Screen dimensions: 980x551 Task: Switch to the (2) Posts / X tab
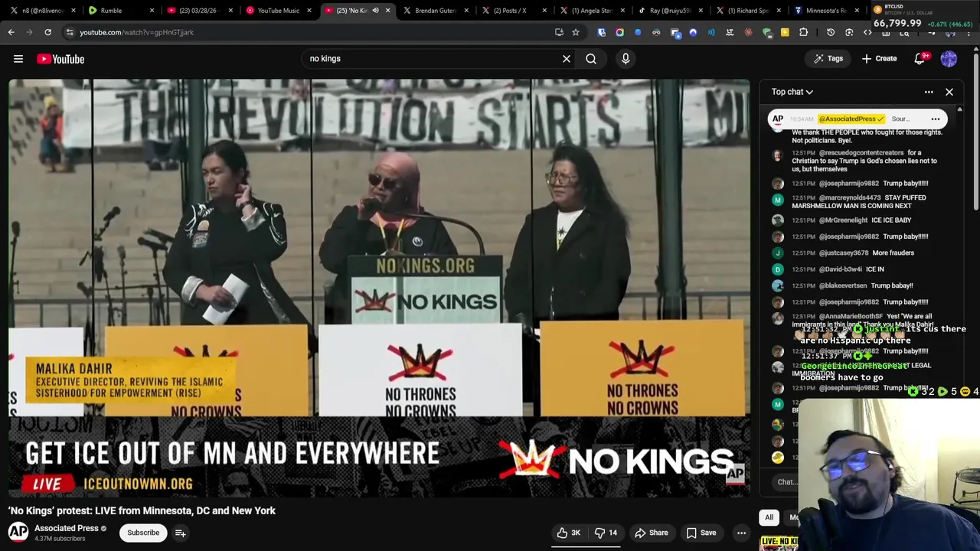point(514,11)
